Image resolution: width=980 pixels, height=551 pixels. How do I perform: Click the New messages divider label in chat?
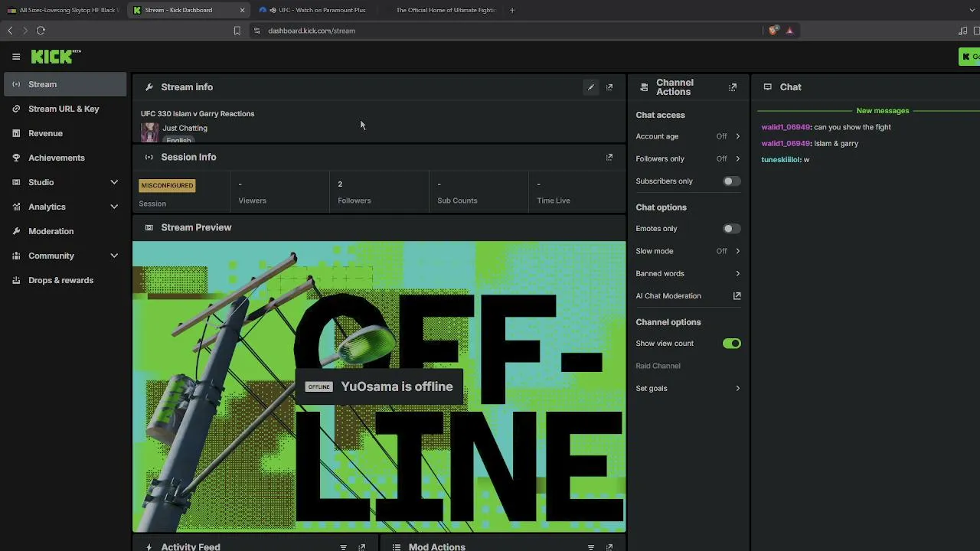[883, 111]
